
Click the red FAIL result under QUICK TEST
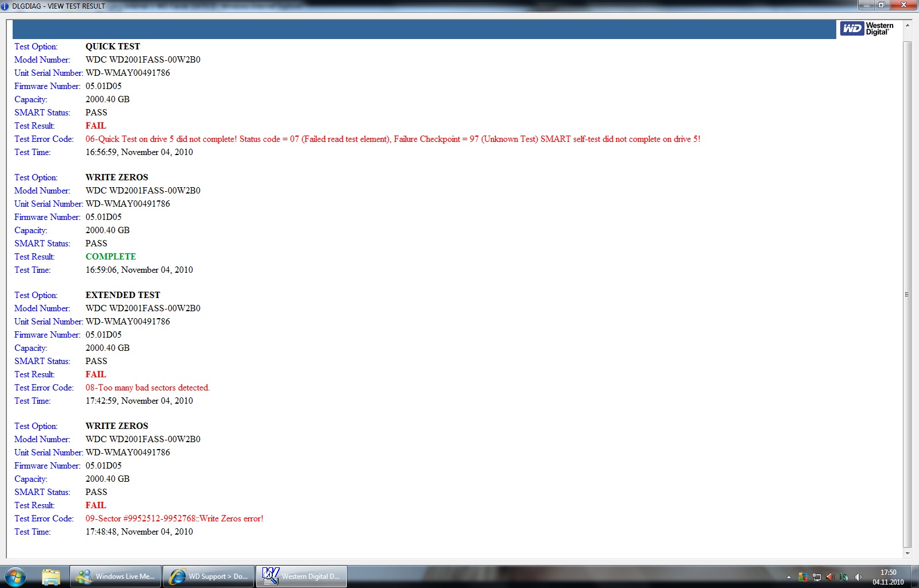click(96, 126)
